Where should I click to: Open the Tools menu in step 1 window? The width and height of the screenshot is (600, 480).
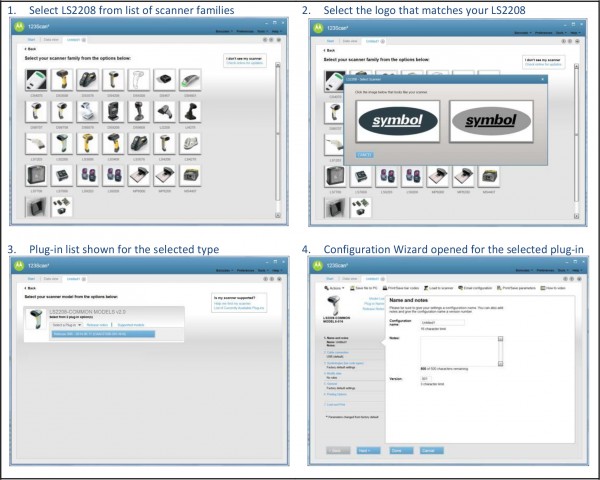(262, 31)
